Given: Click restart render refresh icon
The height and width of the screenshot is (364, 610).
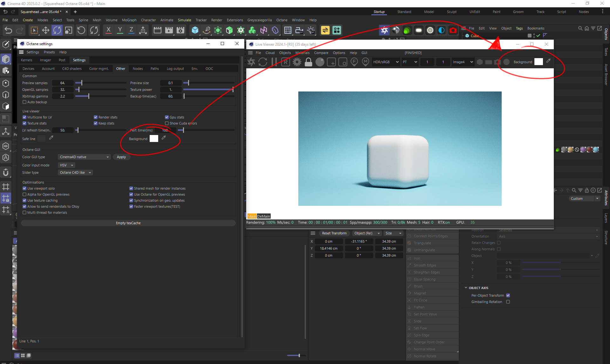Looking at the screenshot, I should [x=263, y=62].
